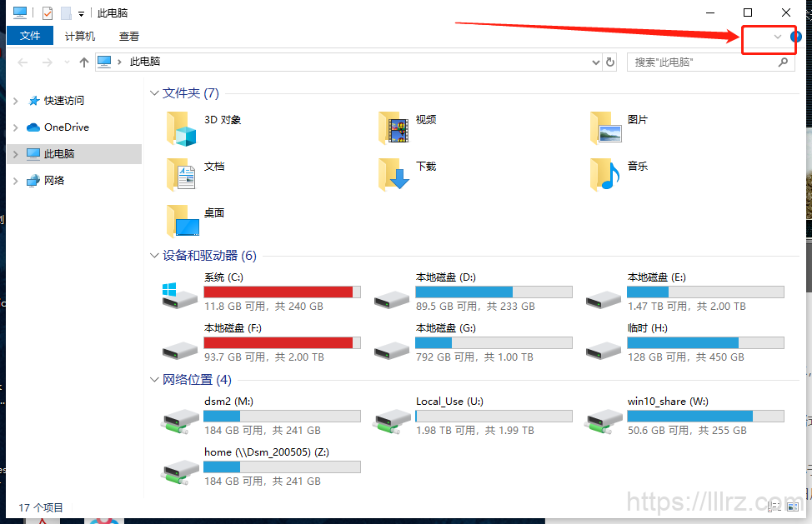Image resolution: width=812 pixels, height=524 pixels.
Task: Open the 3D 对象 folder icon
Action: point(181,128)
